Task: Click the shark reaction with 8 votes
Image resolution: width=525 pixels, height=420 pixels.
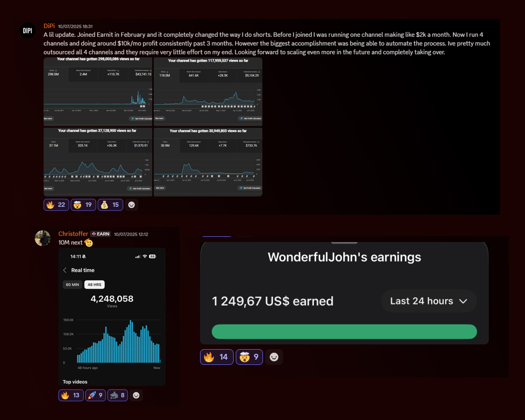Action: pos(118,395)
